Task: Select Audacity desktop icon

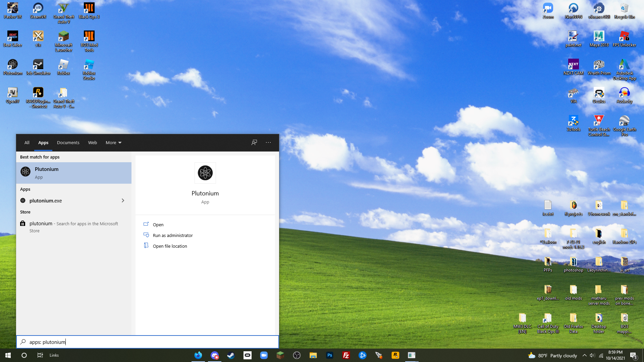Action: (624, 95)
